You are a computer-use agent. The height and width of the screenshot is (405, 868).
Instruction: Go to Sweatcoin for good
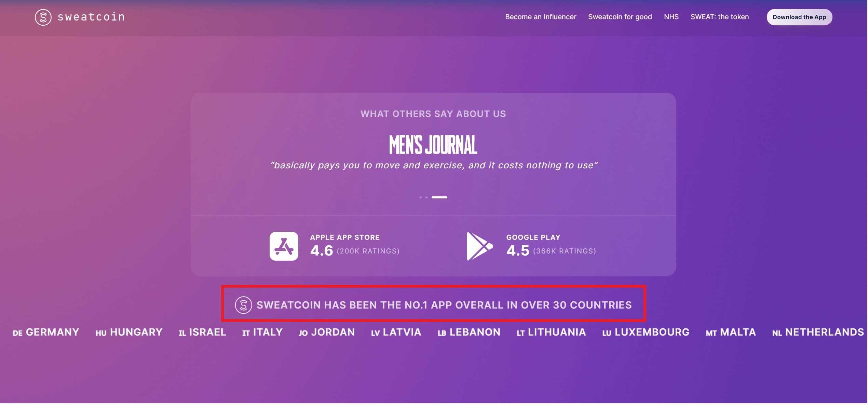[620, 17]
